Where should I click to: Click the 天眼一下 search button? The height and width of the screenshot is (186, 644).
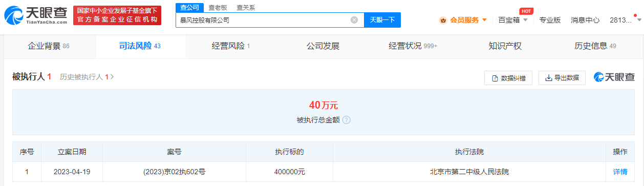click(x=382, y=20)
